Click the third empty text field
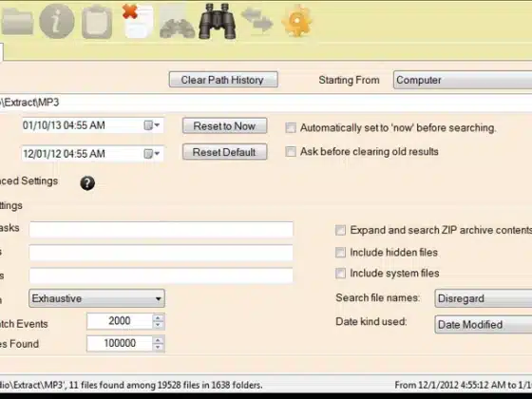Screen dimensions: 532x399 pyautogui.click(x=161, y=275)
